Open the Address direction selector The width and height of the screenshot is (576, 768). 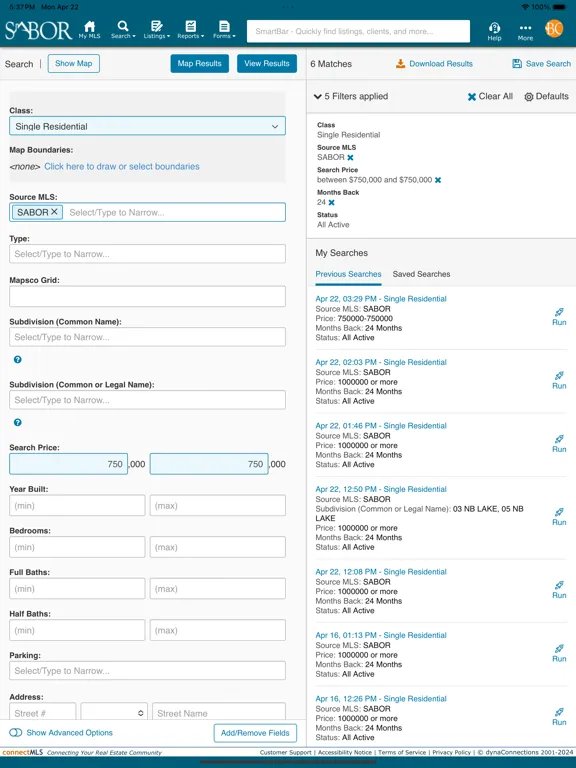pos(114,713)
